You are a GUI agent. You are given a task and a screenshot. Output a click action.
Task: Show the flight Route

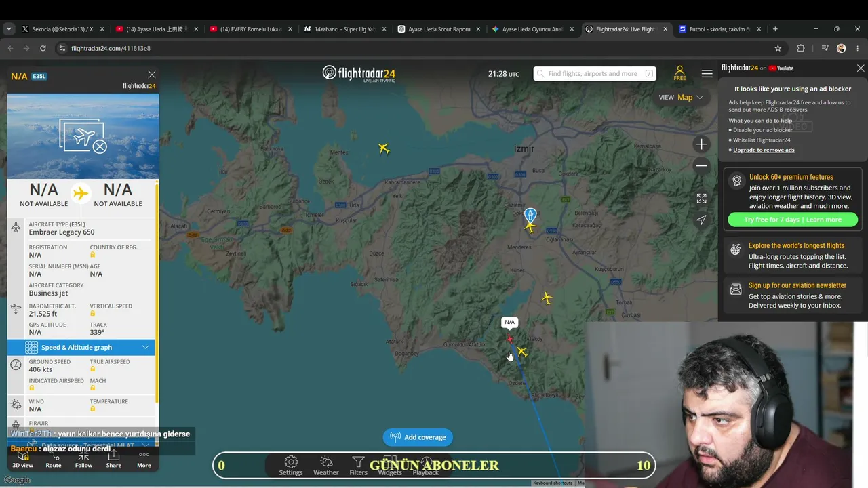pyautogui.click(x=54, y=460)
